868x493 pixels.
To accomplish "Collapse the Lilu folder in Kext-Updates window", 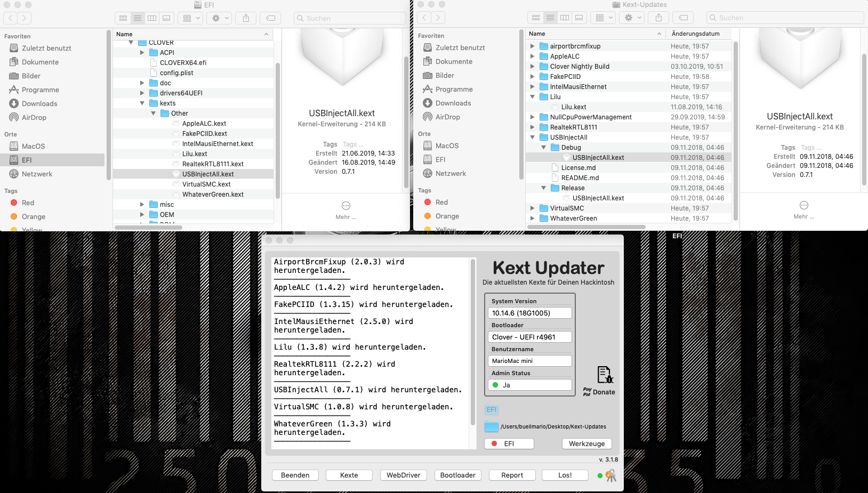I will point(532,97).
